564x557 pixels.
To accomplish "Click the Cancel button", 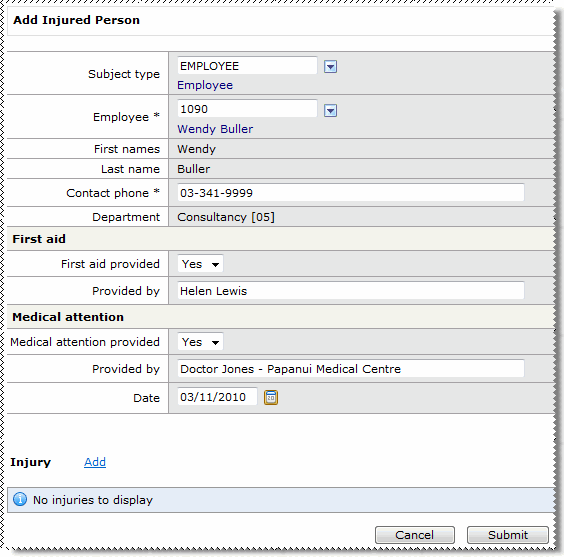I will click(x=414, y=535).
